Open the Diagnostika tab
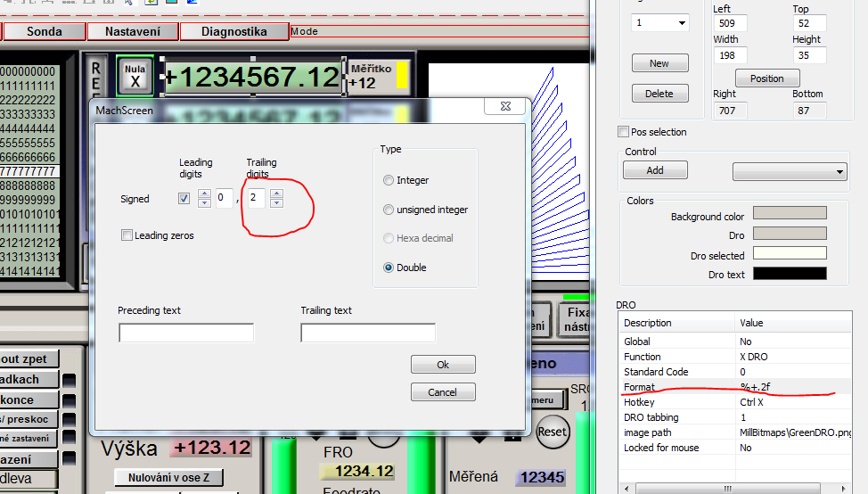 [x=233, y=31]
